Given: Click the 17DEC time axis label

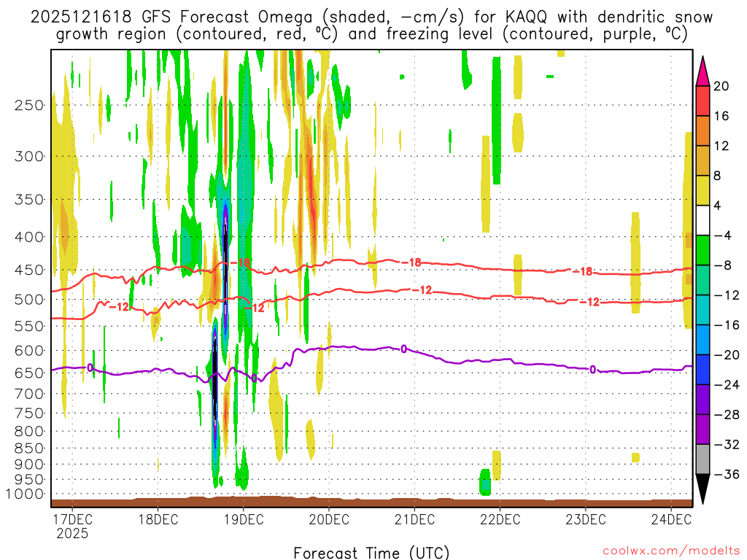Looking at the screenshot, I should tap(72, 519).
